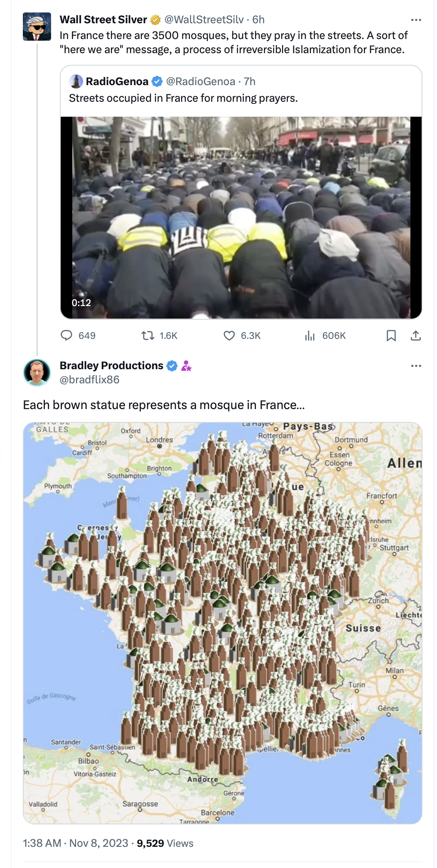Open the @bradflix86 handle link
Screen dimensions: 437x868
90,380
